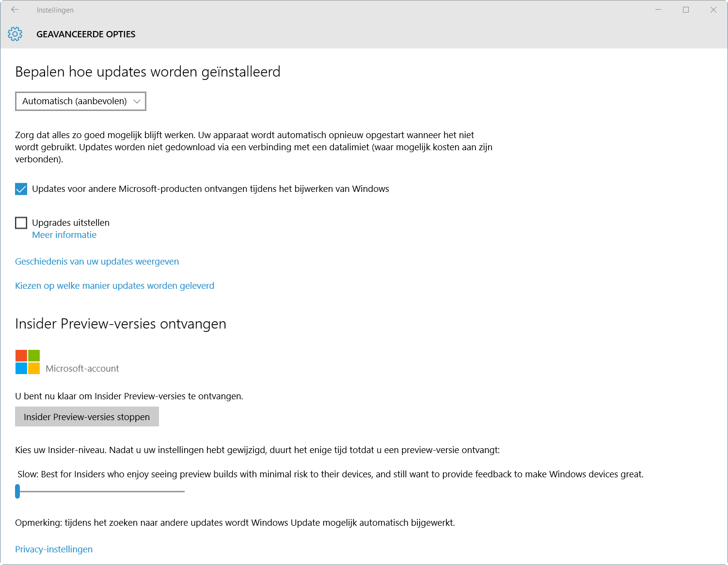This screenshot has width=728, height=565.
Task: Open Kiezen op welke manier updates worden geleverd
Action: pos(114,286)
